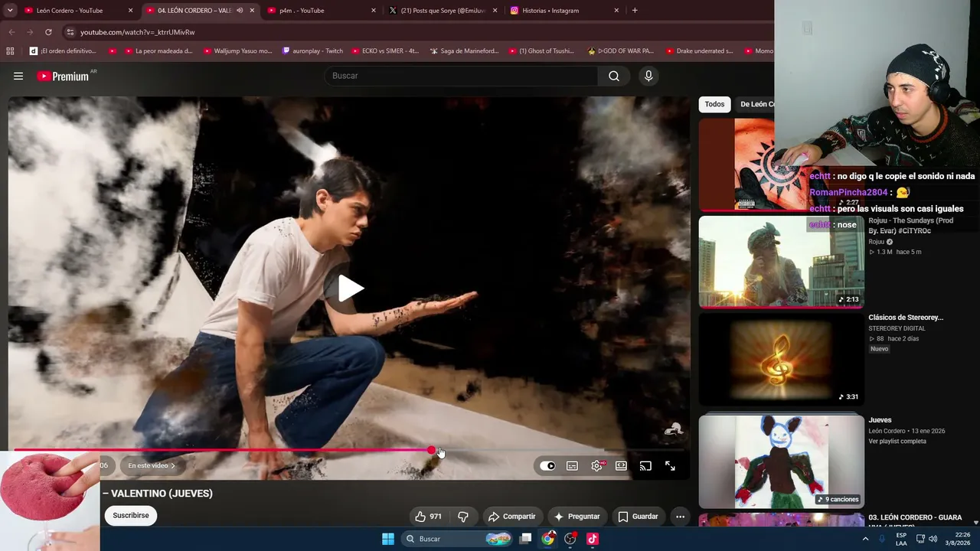Open the tab search dropdown

(10, 11)
